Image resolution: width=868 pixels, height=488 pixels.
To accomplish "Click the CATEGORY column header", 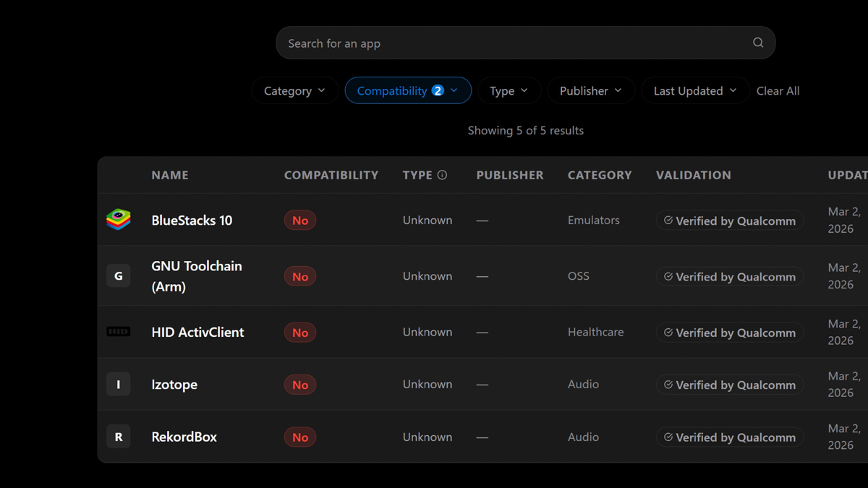I will tap(600, 175).
